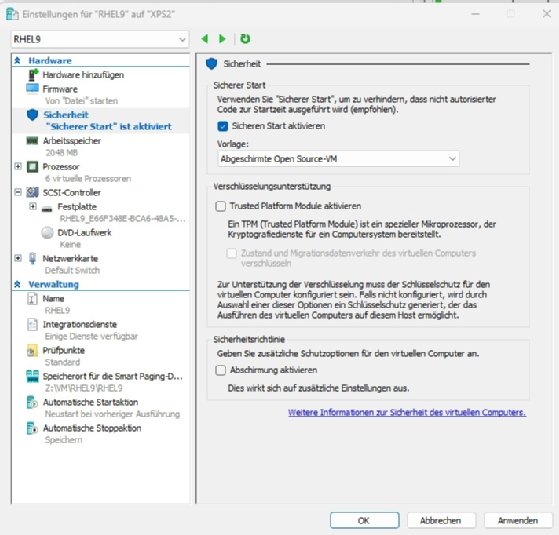Expand the Prozessor tree node
The height and width of the screenshot is (535, 559).
18,166
